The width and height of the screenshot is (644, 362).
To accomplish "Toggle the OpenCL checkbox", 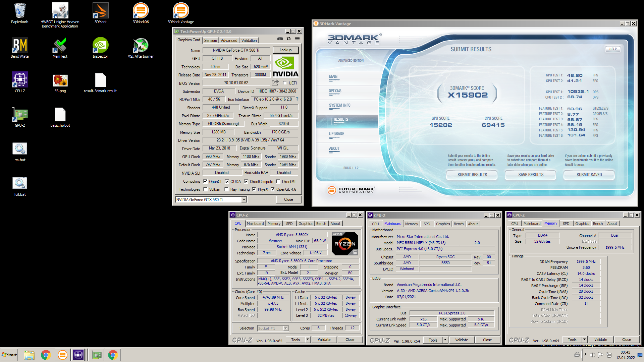I will click(x=205, y=182).
